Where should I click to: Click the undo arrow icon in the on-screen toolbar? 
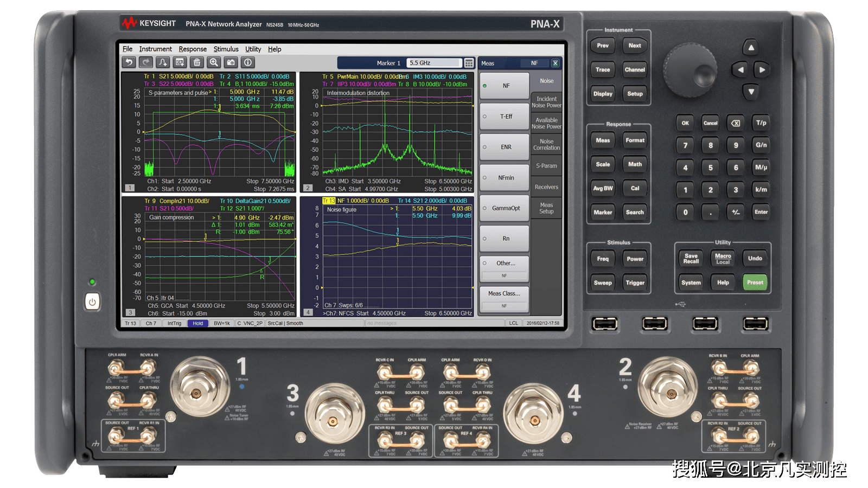click(129, 62)
